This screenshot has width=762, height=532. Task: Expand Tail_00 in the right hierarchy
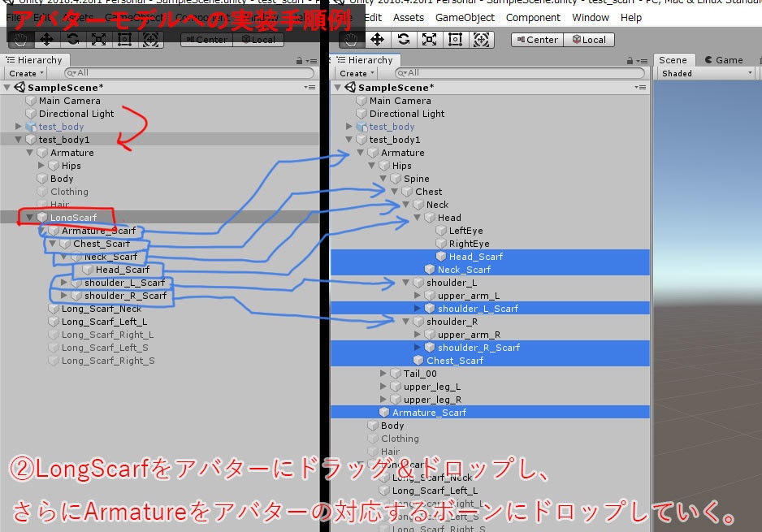coord(383,373)
